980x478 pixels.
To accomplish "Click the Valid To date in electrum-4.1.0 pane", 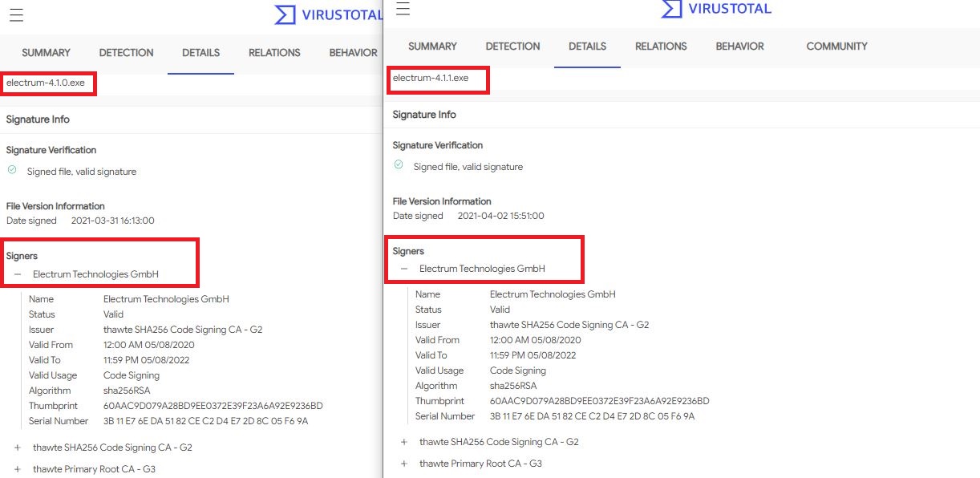I will (x=147, y=360).
